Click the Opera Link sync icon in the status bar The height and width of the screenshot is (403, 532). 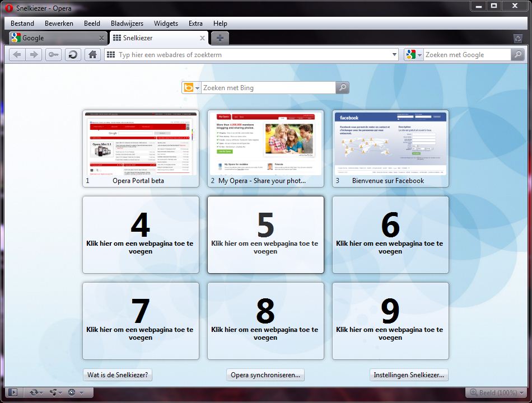click(34, 392)
